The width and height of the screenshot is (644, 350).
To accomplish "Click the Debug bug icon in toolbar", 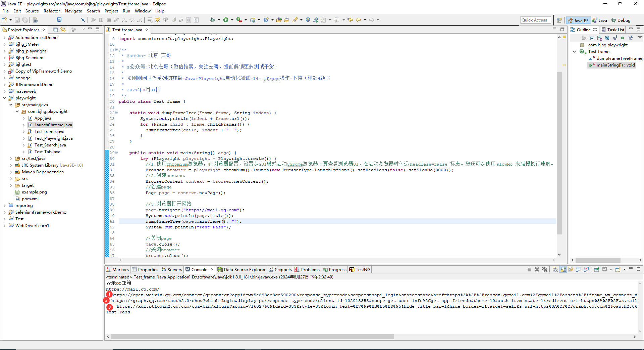I will 212,20.
